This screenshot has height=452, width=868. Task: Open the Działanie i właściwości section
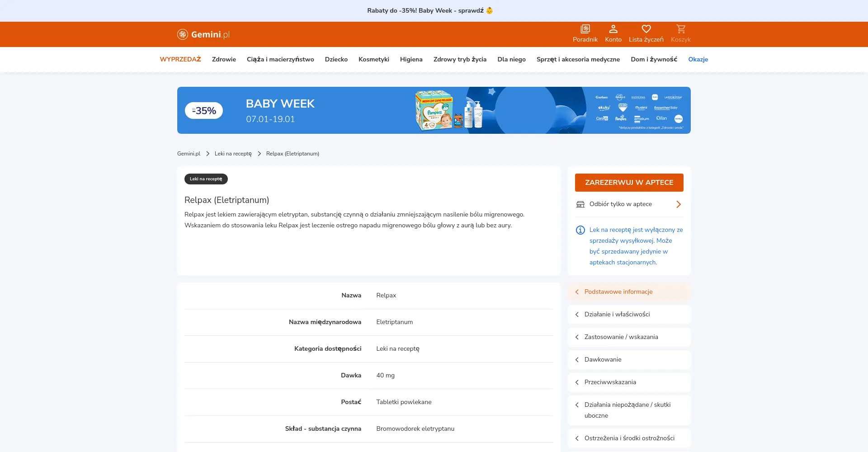click(629, 315)
